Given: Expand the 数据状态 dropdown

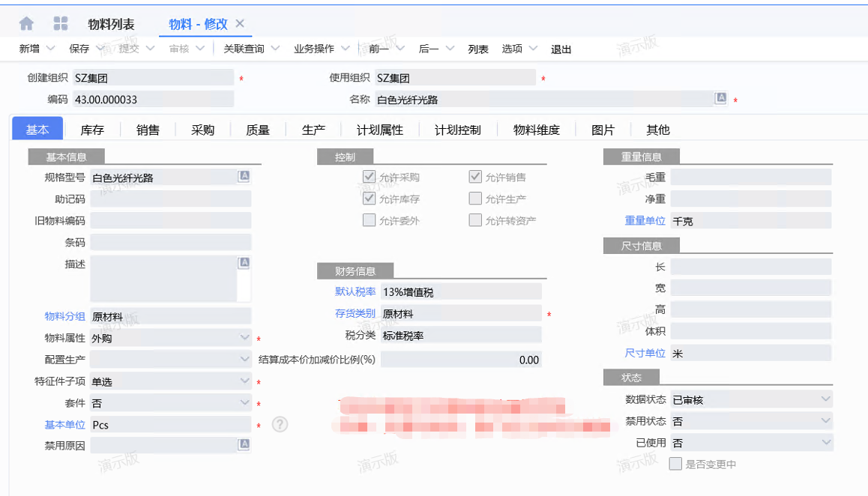Looking at the screenshot, I should pos(825,399).
